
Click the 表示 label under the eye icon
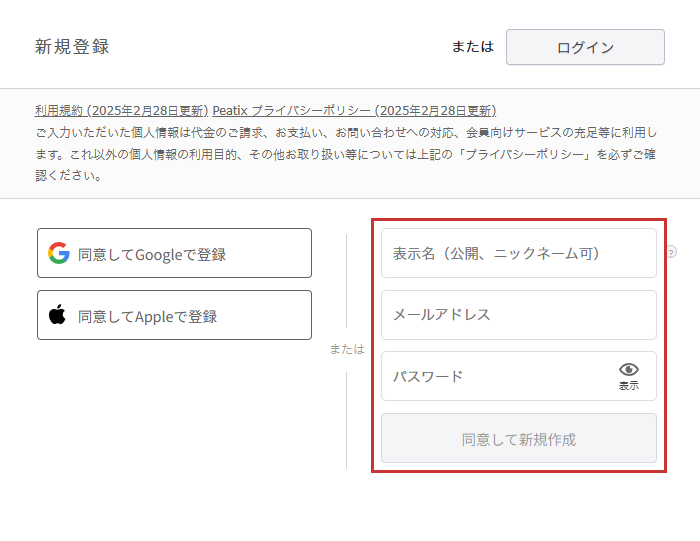point(628,386)
